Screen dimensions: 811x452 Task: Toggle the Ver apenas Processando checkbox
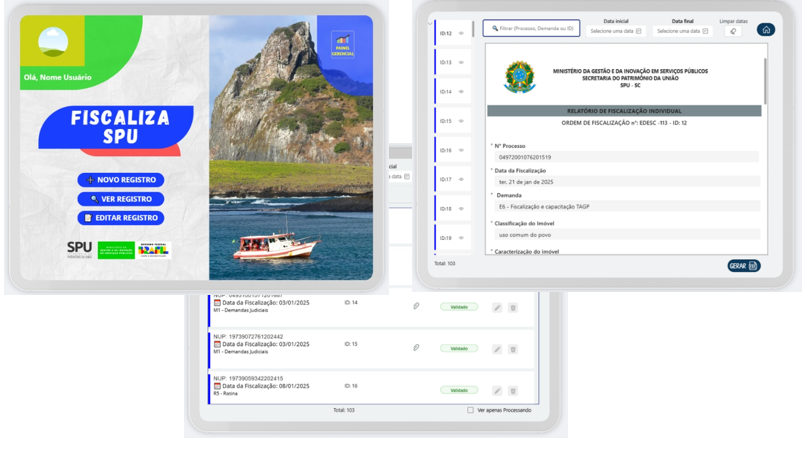tap(470, 410)
